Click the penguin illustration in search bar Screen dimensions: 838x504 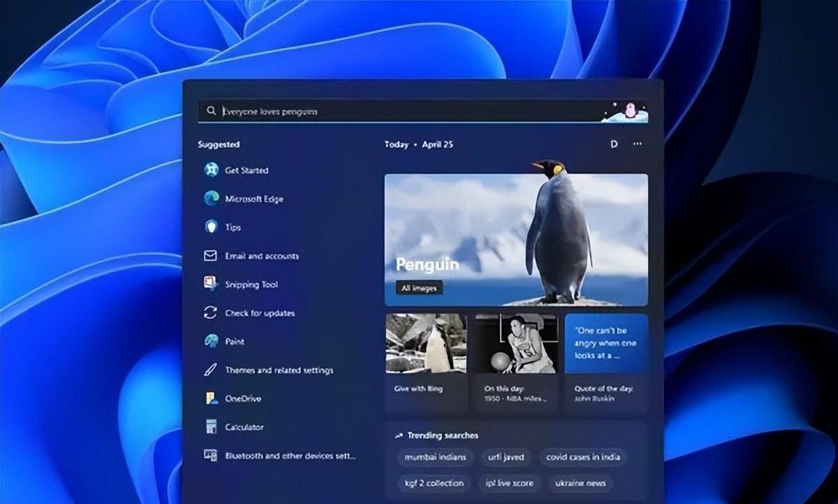[x=625, y=112]
